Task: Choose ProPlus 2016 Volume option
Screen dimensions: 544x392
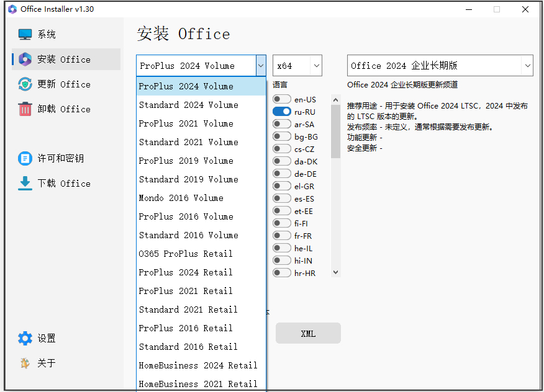Action: [x=201, y=216]
